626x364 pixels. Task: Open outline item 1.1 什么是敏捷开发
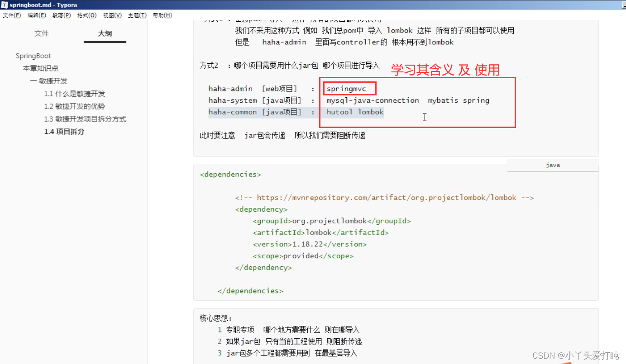click(x=75, y=94)
